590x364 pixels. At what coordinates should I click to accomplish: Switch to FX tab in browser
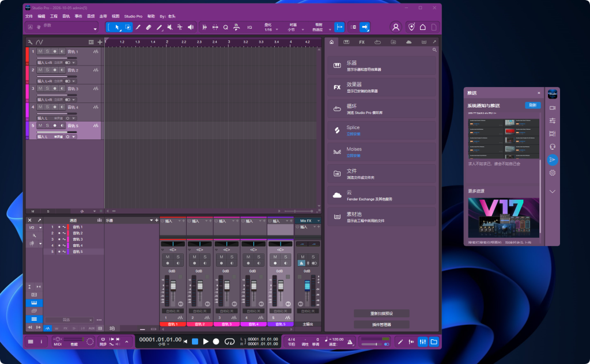coord(362,42)
